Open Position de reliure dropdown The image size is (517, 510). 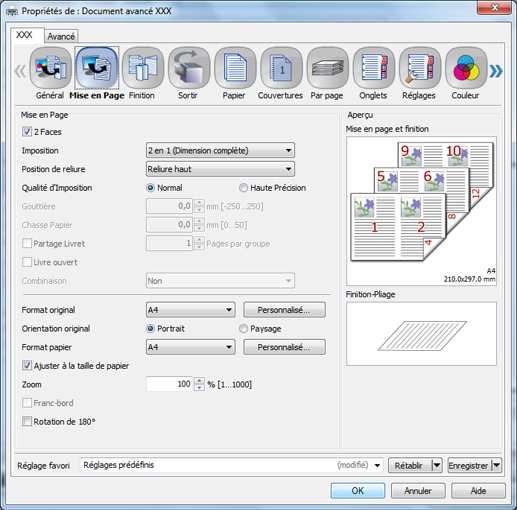coord(220,169)
